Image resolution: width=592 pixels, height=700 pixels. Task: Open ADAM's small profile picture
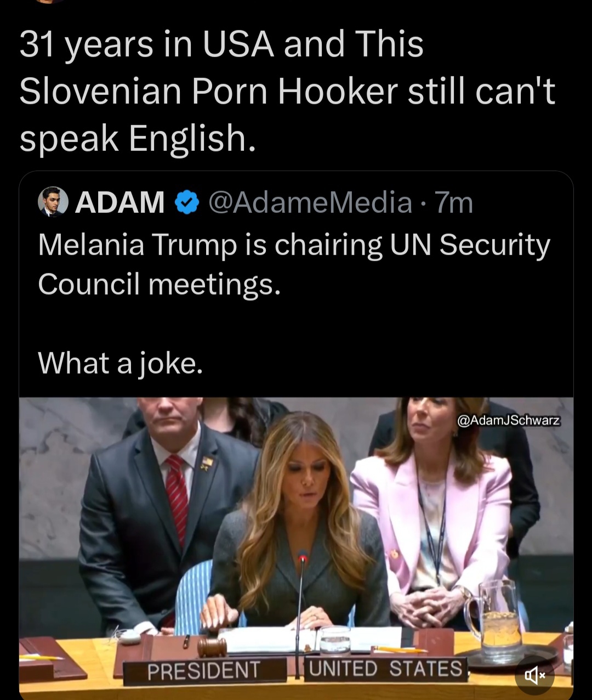[53, 202]
